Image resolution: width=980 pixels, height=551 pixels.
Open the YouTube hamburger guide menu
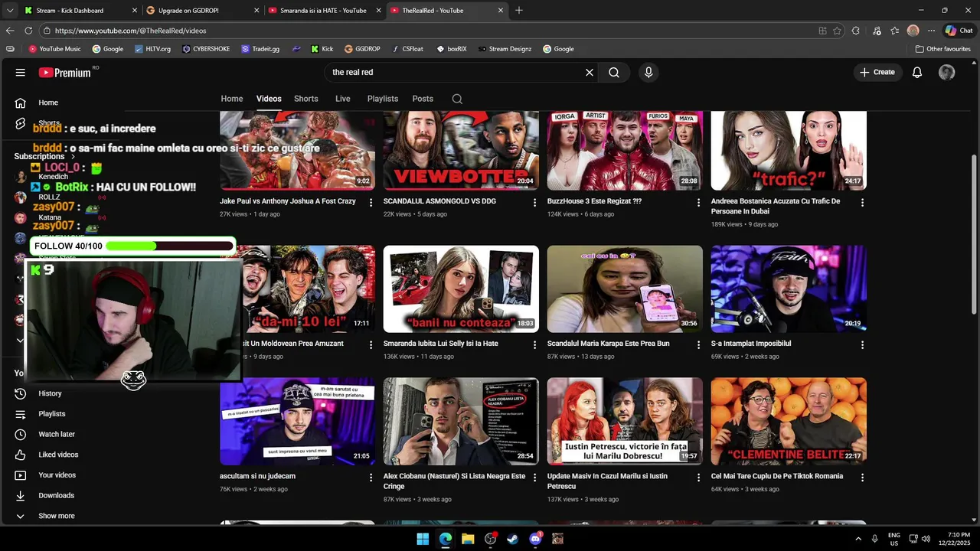click(21, 73)
